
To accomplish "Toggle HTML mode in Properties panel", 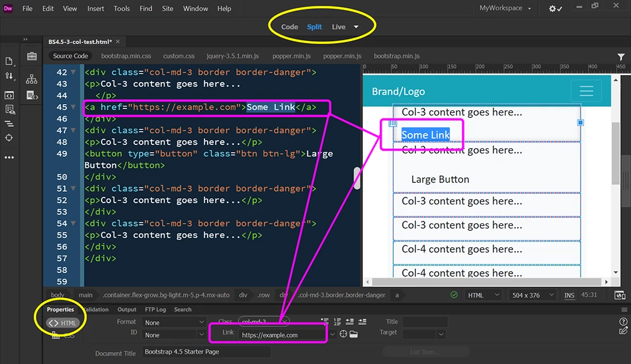I will [x=62, y=323].
